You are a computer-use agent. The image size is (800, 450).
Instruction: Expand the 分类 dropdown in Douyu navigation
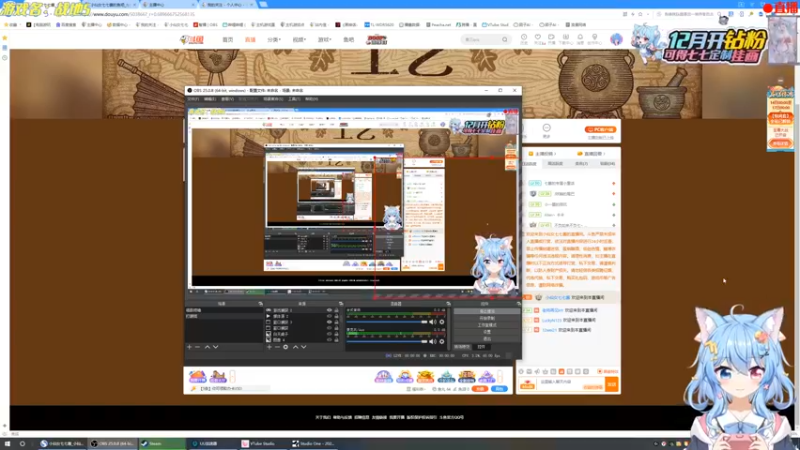[274, 39]
